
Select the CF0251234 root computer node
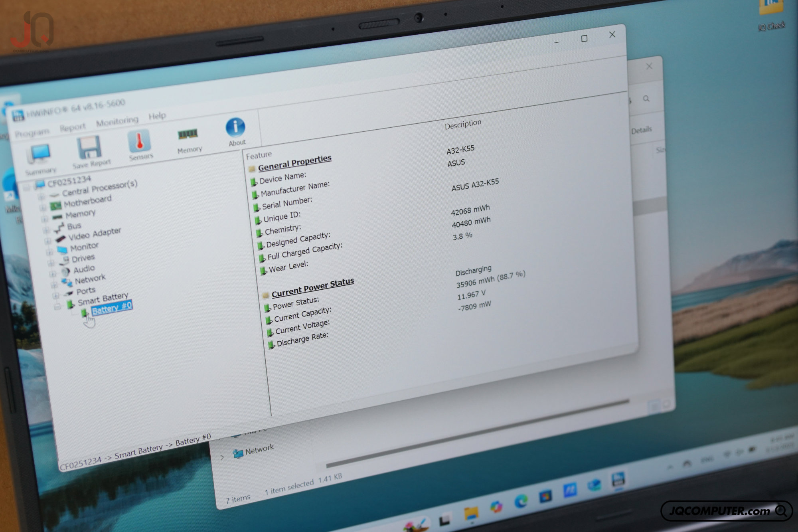point(69,181)
